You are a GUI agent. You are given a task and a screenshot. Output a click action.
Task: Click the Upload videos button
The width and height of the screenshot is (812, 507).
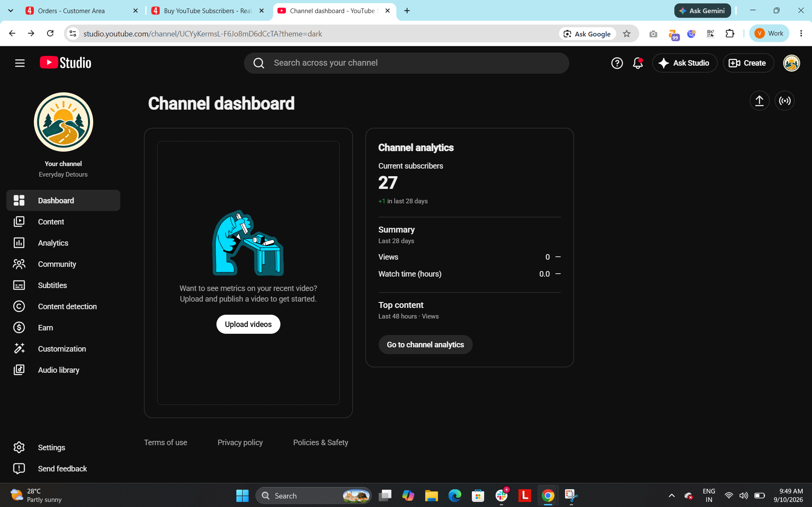pyautogui.click(x=248, y=324)
